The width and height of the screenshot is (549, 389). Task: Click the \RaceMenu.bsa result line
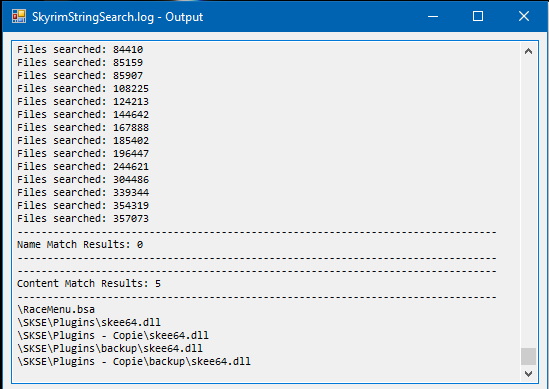pos(56,310)
